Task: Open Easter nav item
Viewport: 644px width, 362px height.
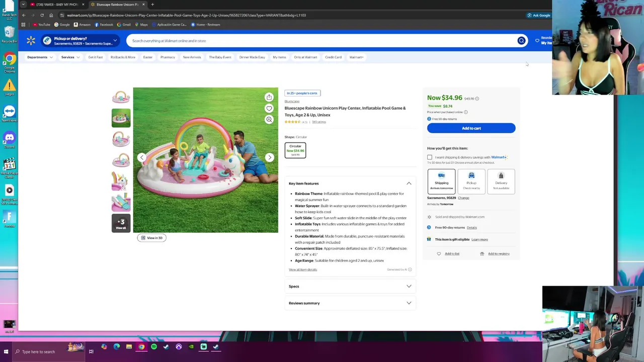Action: coord(147,57)
